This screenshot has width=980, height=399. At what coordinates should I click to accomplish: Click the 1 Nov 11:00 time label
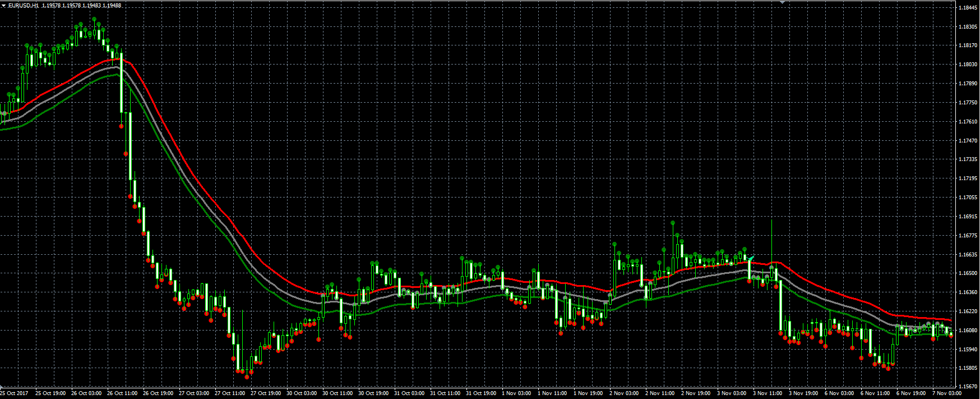coord(552,393)
